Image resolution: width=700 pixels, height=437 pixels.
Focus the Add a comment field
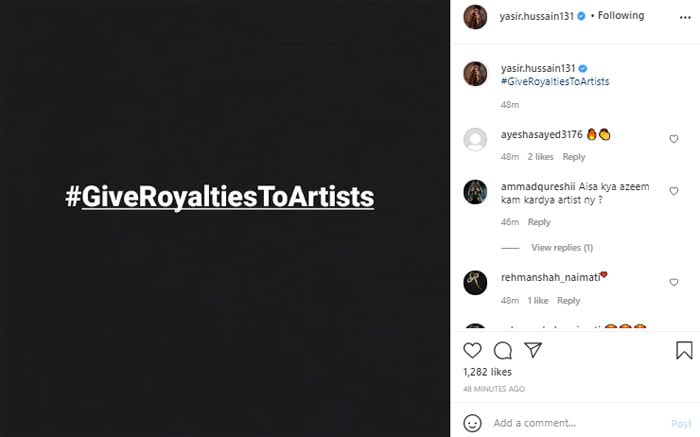coord(570,423)
